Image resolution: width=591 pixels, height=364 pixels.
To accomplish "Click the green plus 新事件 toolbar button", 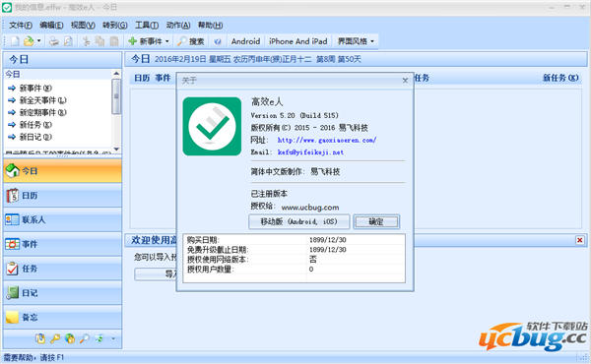I will pos(145,41).
